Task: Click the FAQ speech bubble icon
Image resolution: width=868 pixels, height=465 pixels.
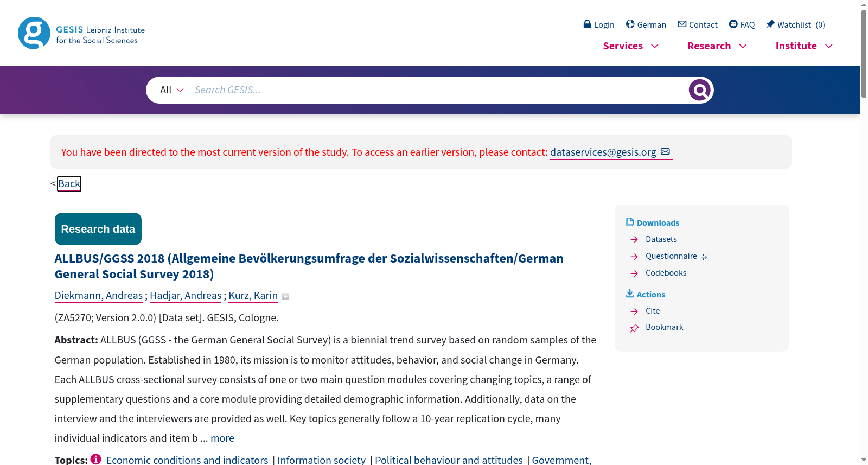Action: (x=733, y=24)
